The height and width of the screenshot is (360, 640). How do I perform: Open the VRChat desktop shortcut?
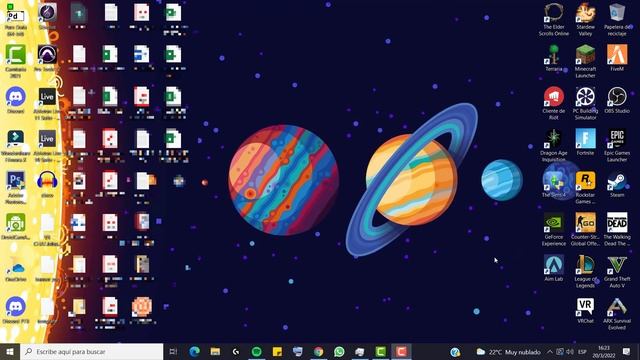585,310
